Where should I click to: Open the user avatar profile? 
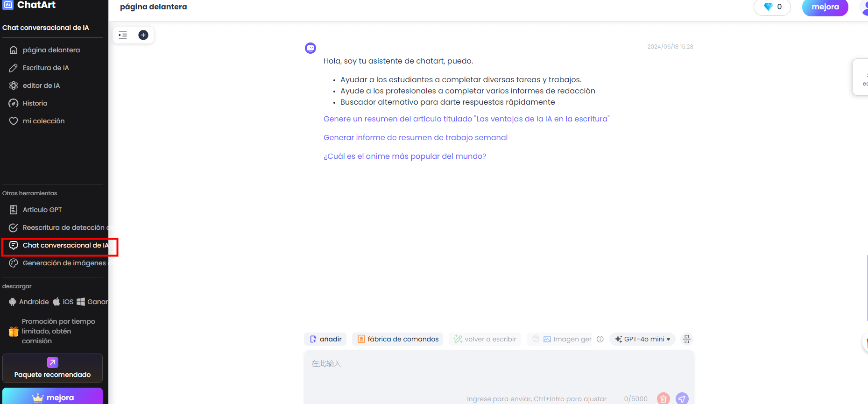pos(864,7)
